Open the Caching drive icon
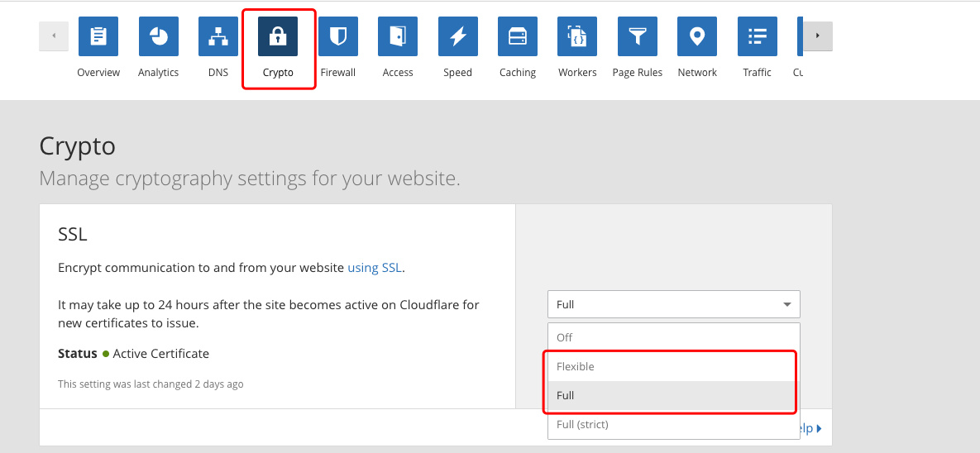980x453 pixels. (518, 36)
